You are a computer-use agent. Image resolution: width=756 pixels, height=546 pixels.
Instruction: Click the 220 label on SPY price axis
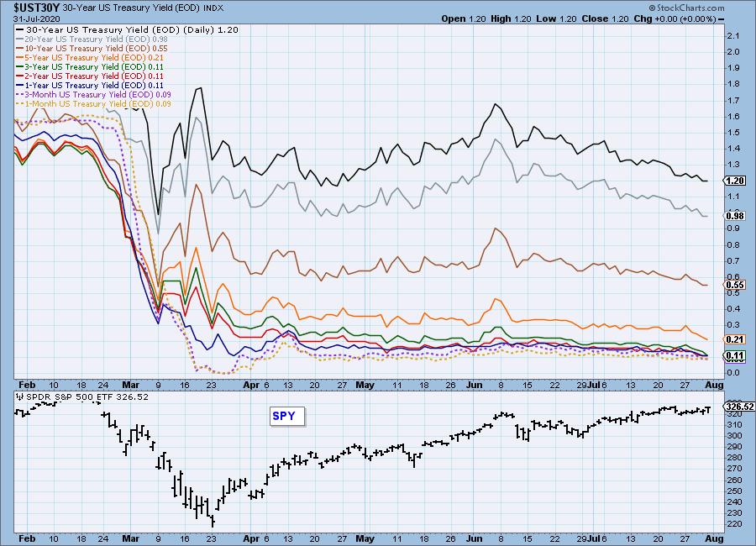[734, 524]
